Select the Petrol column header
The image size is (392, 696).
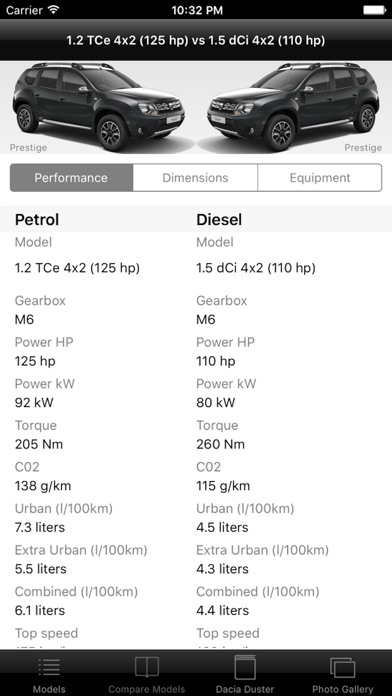pos(37,219)
